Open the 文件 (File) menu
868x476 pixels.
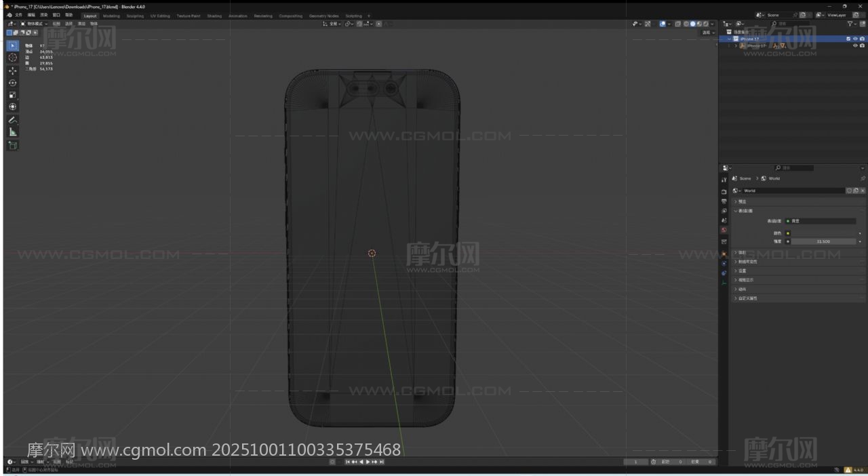click(x=18, y=15)
